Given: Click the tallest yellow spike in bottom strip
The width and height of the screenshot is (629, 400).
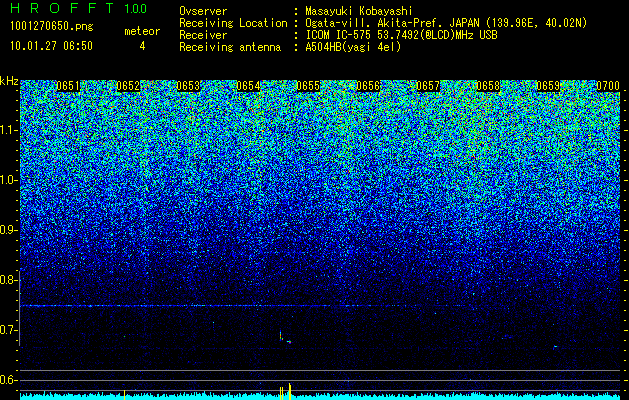Looking at the screenshot, I should click(x=290, y=391).
